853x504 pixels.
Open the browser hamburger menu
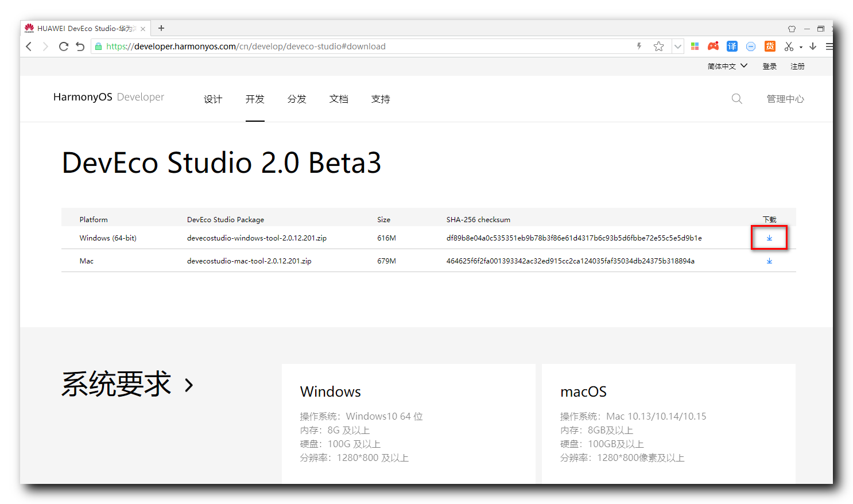pos(829,46)
